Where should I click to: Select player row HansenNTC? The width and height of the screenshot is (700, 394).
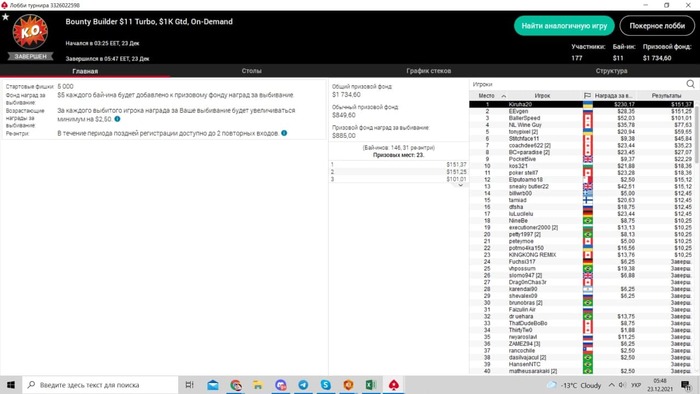[x=581, y=364]
